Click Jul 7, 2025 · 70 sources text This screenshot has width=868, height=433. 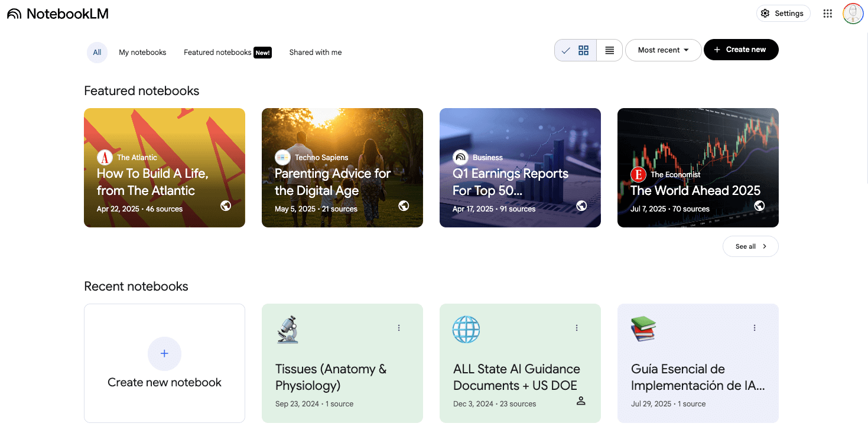[670, 209]
